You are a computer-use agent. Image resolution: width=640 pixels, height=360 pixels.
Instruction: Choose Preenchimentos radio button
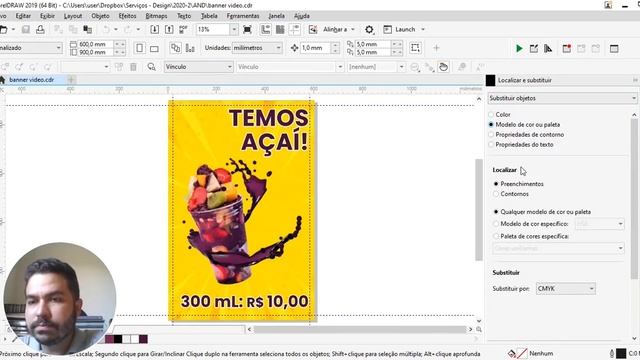click(x=496, y=184)
